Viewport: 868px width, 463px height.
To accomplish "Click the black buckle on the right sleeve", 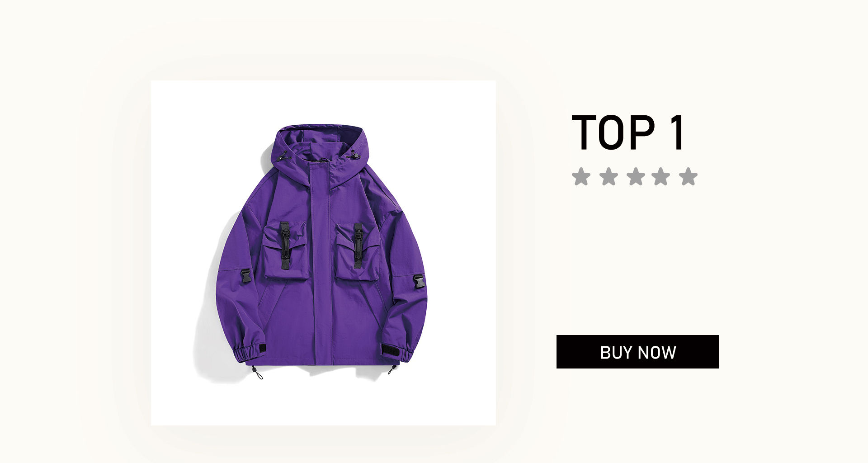I will [419, 281].
